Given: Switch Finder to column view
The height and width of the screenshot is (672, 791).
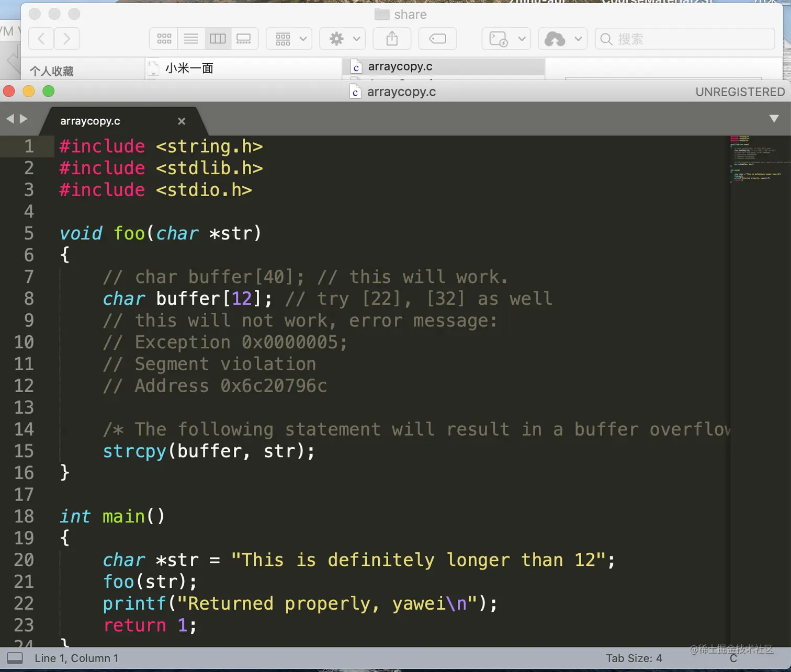Looking at the screenshot, I should [x=218, y=39].
